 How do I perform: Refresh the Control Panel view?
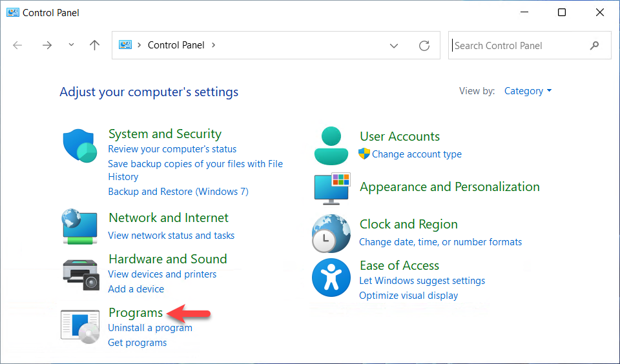tap(424, 46)
